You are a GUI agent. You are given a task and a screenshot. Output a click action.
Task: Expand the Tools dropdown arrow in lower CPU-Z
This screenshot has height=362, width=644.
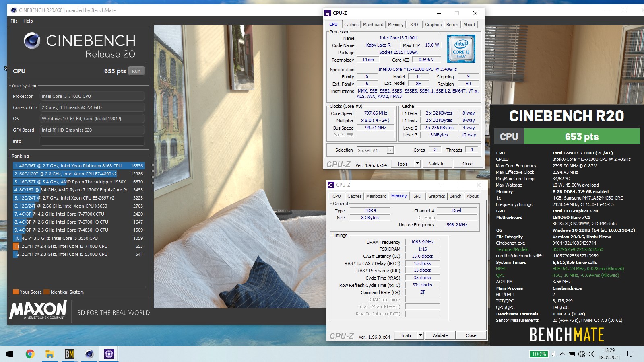(420, 335)
